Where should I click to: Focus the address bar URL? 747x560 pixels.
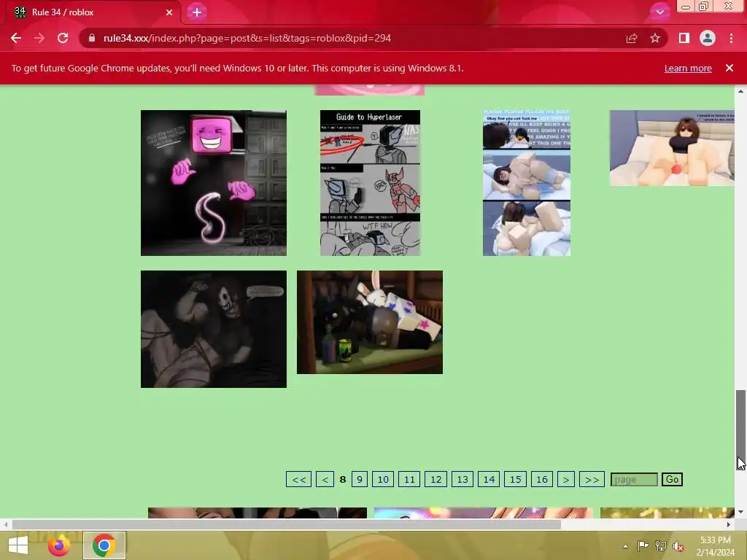point(247,38)
